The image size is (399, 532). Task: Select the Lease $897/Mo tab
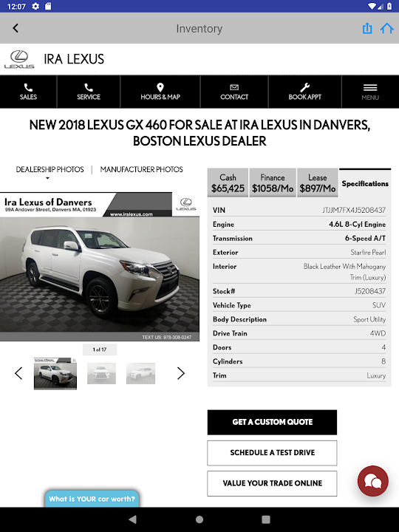[x=317, y=183]
